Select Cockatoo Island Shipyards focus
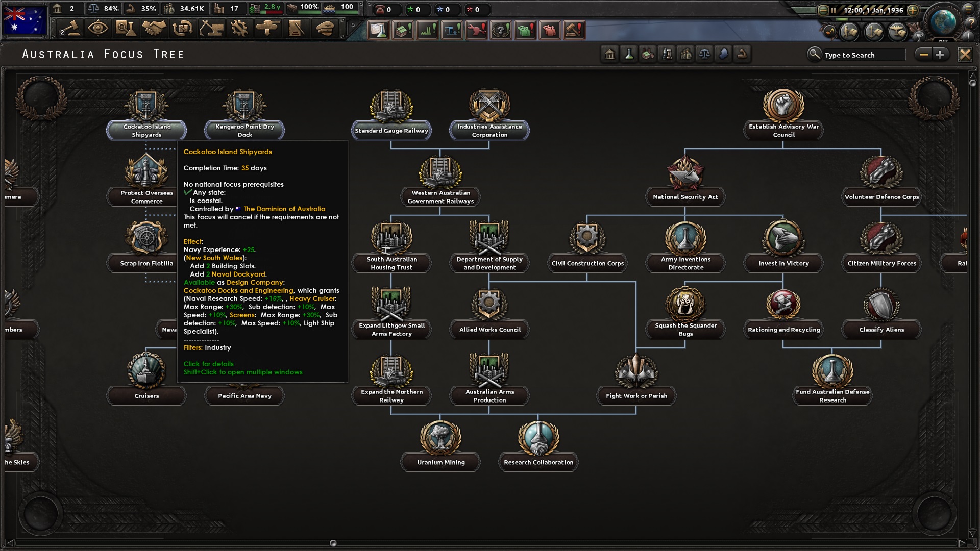This screenshot has height=551, width=980. click(146, 115)
